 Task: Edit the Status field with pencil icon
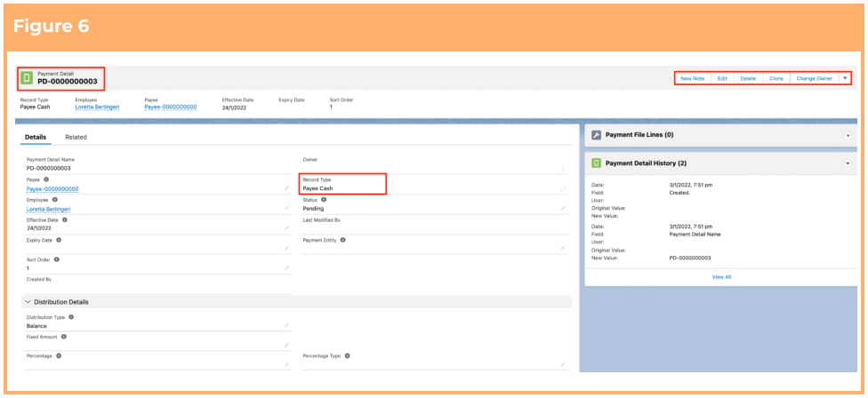563,209
